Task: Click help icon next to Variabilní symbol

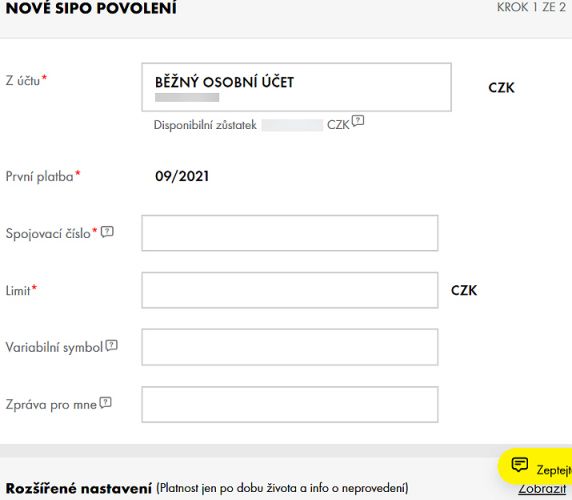Action: [x=112, y=345]
